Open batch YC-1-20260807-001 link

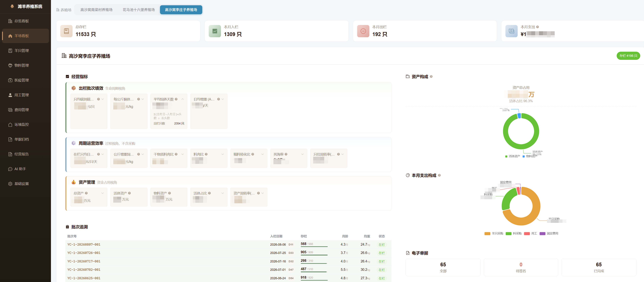[x=84, y=244]
